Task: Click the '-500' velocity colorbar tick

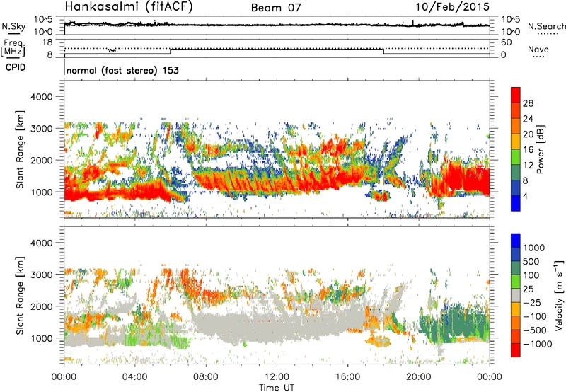Action: [535, 330]
